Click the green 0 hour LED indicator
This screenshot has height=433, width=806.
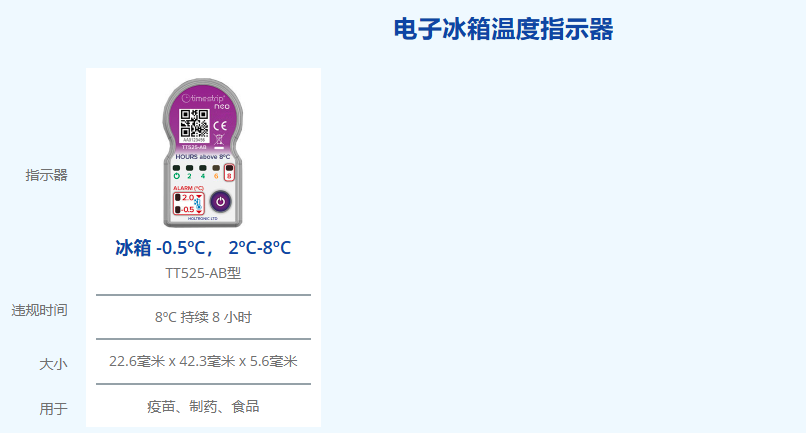click(176, 172)
